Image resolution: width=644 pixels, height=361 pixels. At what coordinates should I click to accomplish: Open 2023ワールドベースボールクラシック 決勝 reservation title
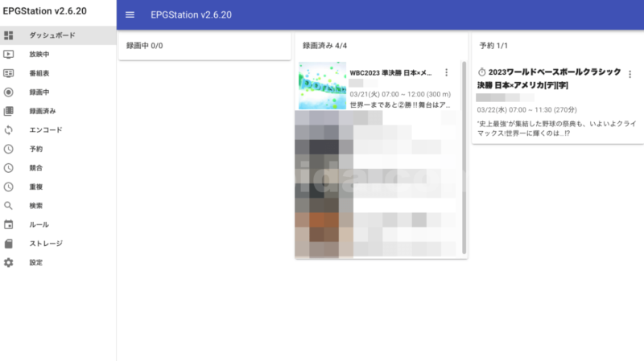pyautogui.click(x=549, y=78)
